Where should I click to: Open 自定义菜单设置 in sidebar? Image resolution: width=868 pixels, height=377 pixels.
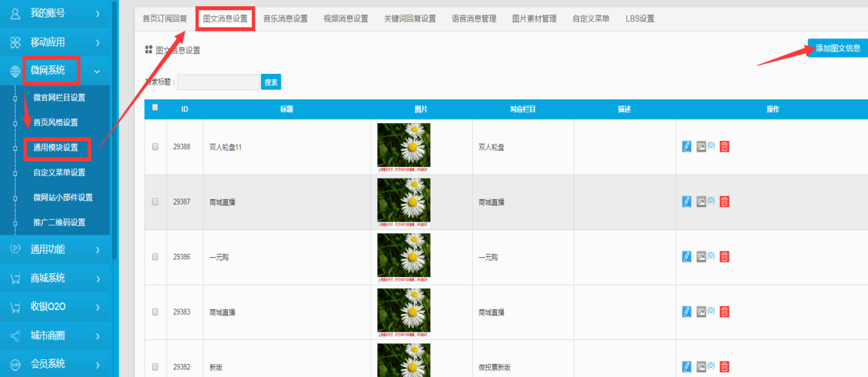(x=60, y=172)
